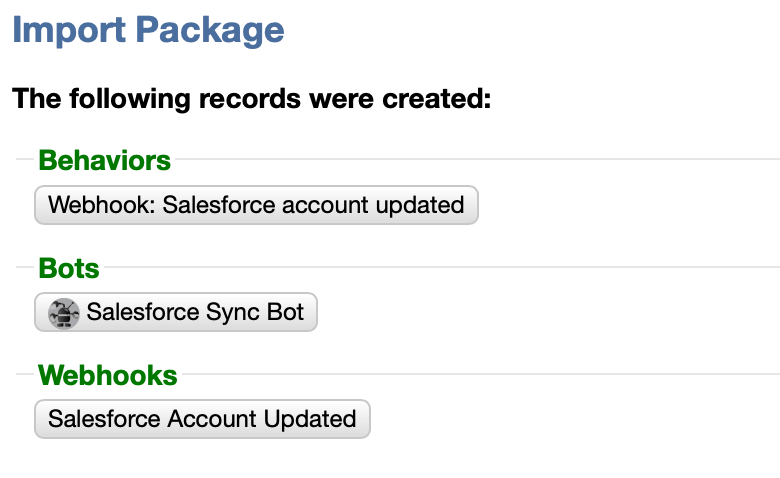Click the word 'Webhook:' in behavior chip
The width and height of the screenshot is (780, 478).
[x=102, y=205]
